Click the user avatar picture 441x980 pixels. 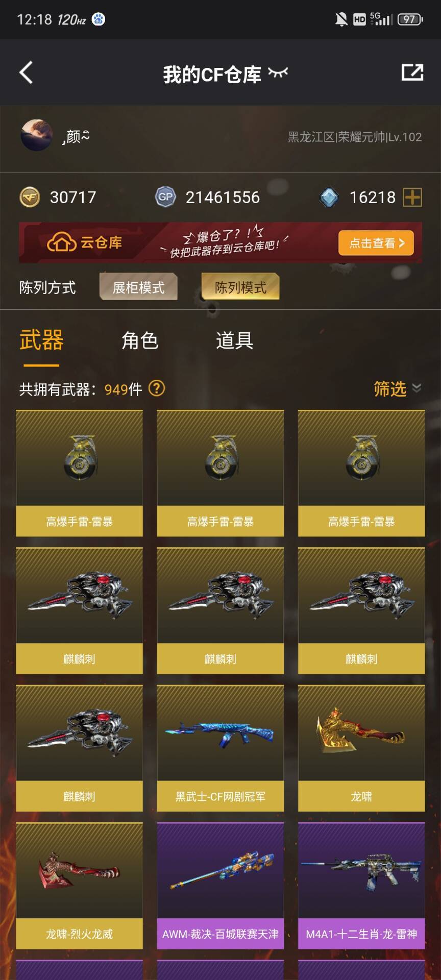[x=36, y=135]
